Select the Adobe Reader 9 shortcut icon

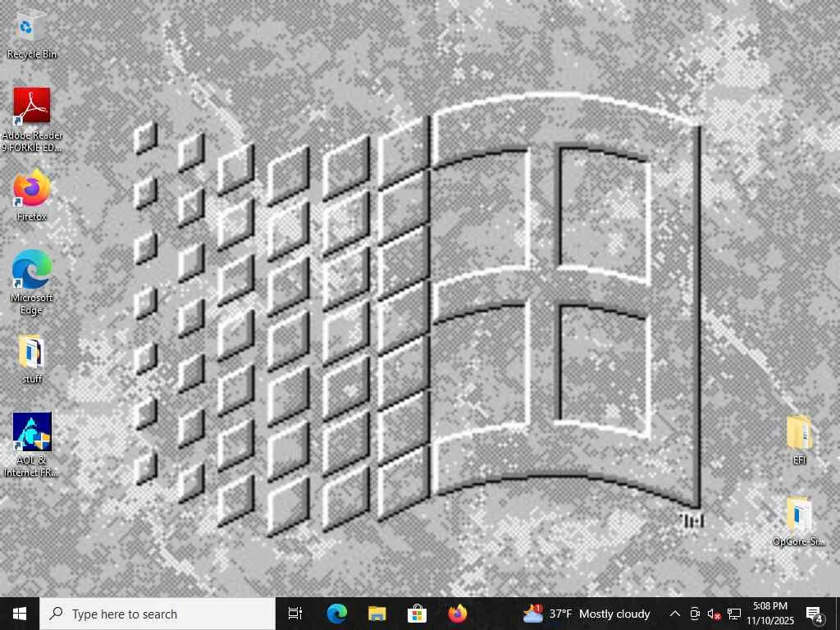(32, 119)
